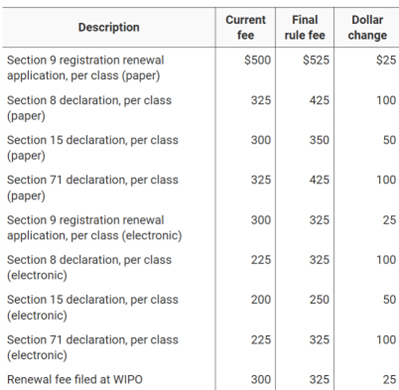Click the Description column header
This screenshot has width=399, height=390.
(109, 27)
